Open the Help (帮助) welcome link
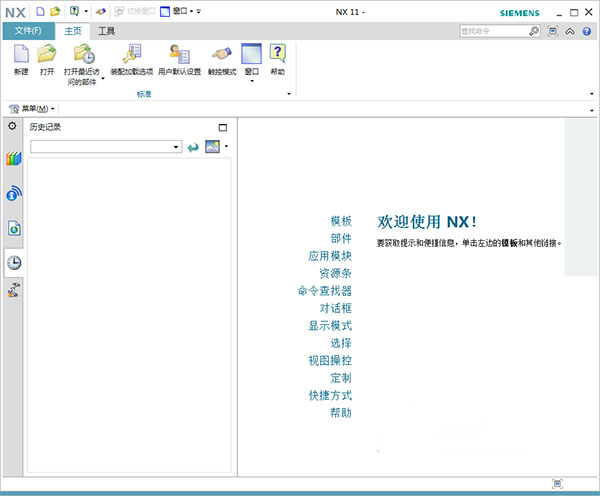This screenshot has width=600, height=496. pos(341,413)
